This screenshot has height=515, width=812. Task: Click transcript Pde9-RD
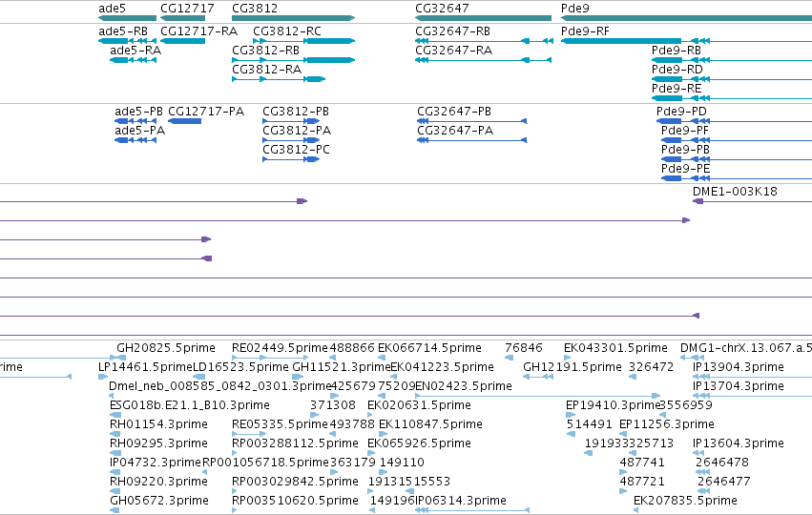point(677,70)
